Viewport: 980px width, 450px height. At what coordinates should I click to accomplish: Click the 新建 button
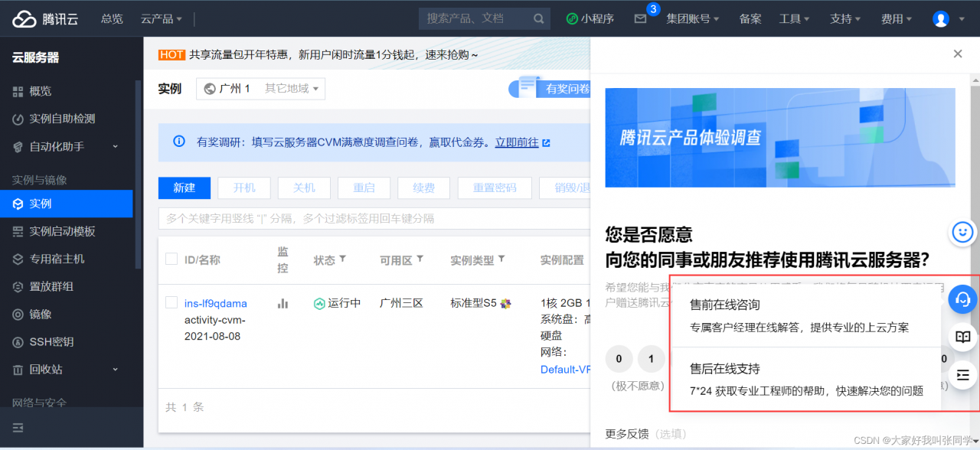185,187
